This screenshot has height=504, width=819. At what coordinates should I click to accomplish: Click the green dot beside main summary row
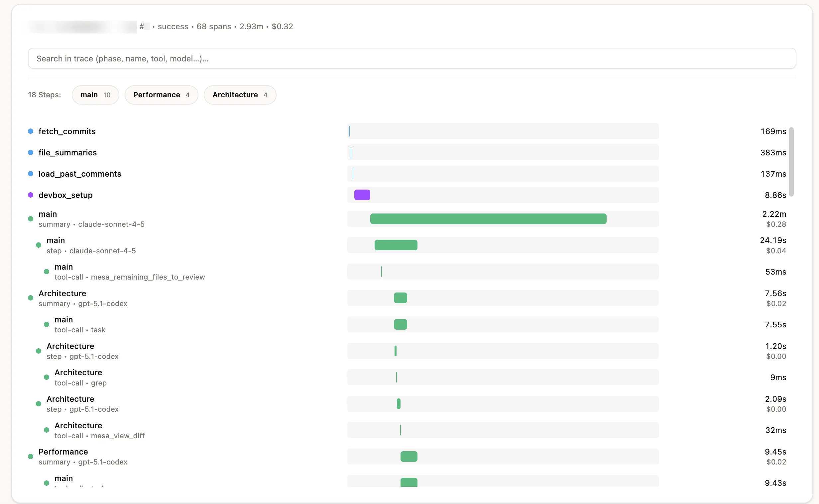click(x=30, y=219)
